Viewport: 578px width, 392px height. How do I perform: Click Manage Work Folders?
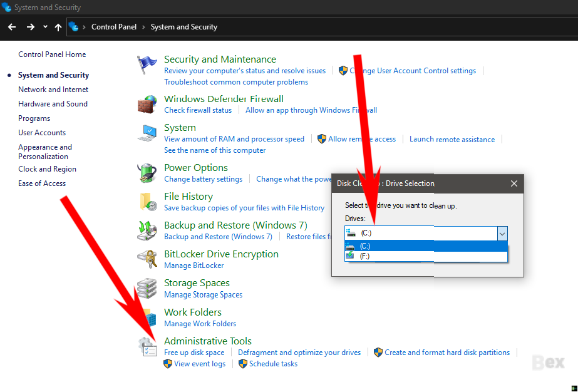[200, 323]
